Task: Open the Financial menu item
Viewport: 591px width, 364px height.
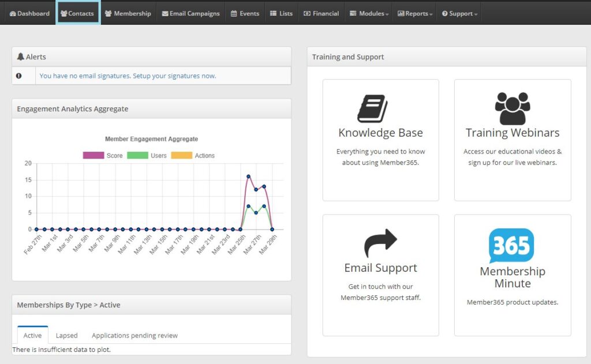Action: [x=321, y=14]
